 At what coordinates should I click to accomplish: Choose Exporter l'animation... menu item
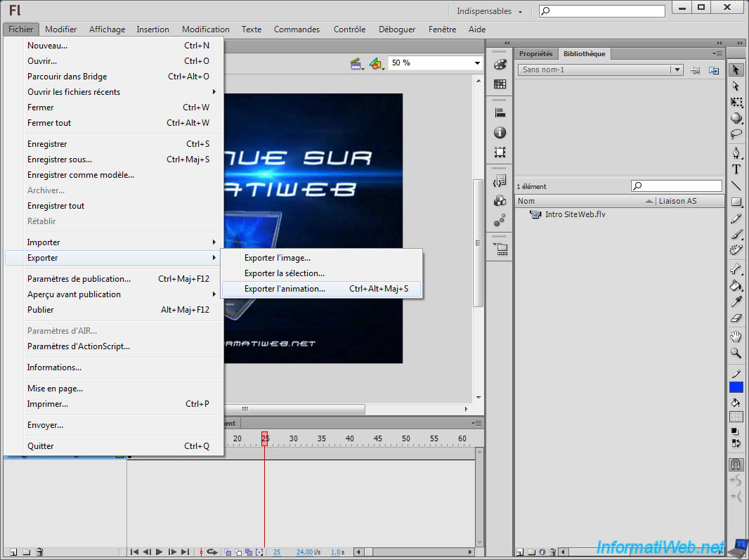(322, 289)
